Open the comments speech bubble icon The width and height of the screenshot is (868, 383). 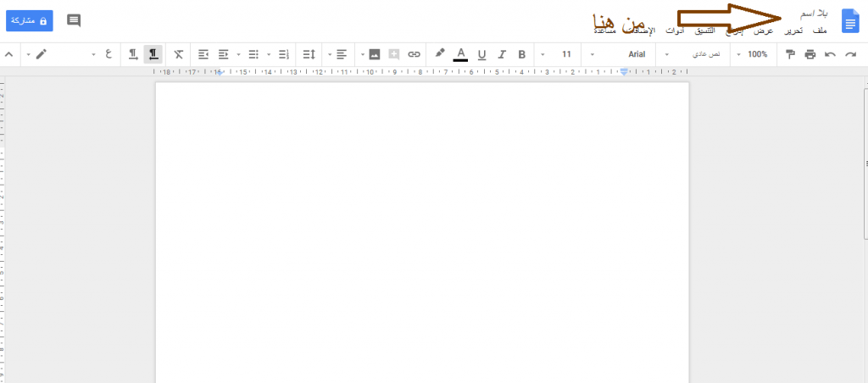coord(74,20)
